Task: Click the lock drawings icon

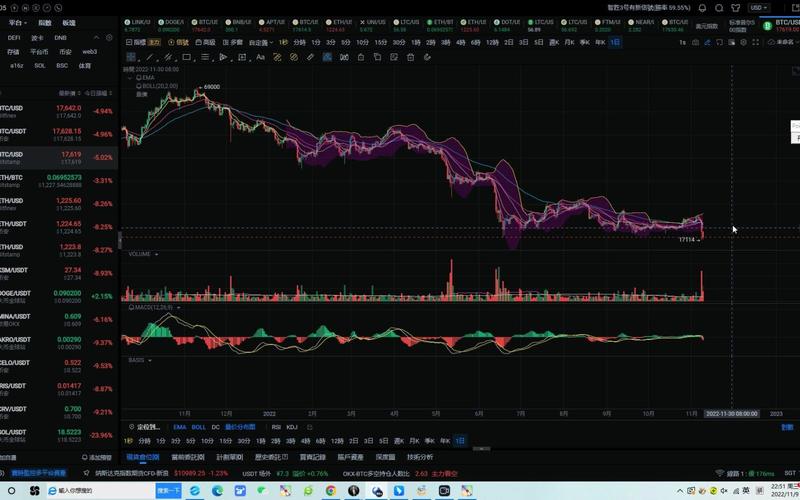Action: pyautogui.click(x=361, y=57)
